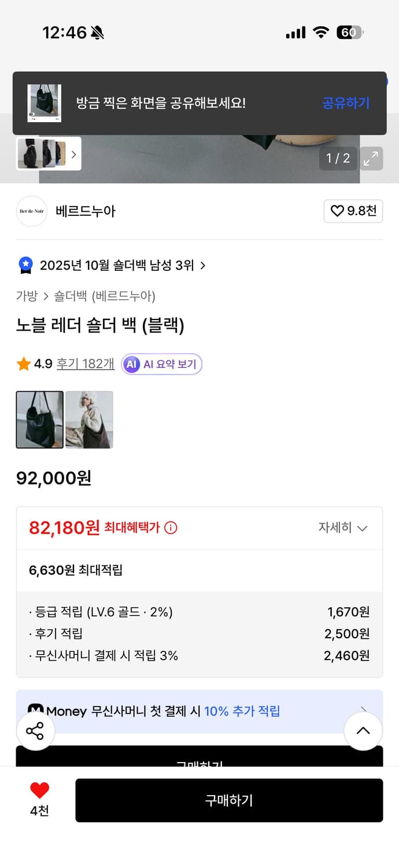Open the fullscreen image view icon
Screen dimensions: 399x868
(x=371, y=159)
